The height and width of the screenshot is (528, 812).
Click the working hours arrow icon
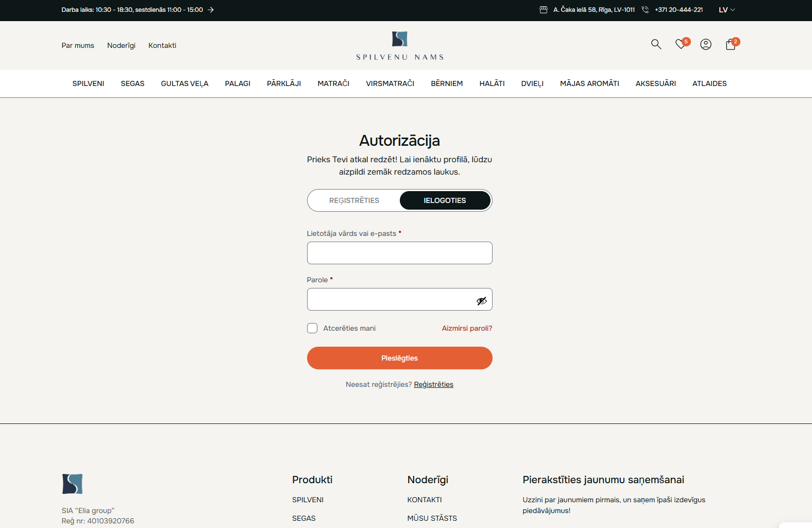[211, 10]
